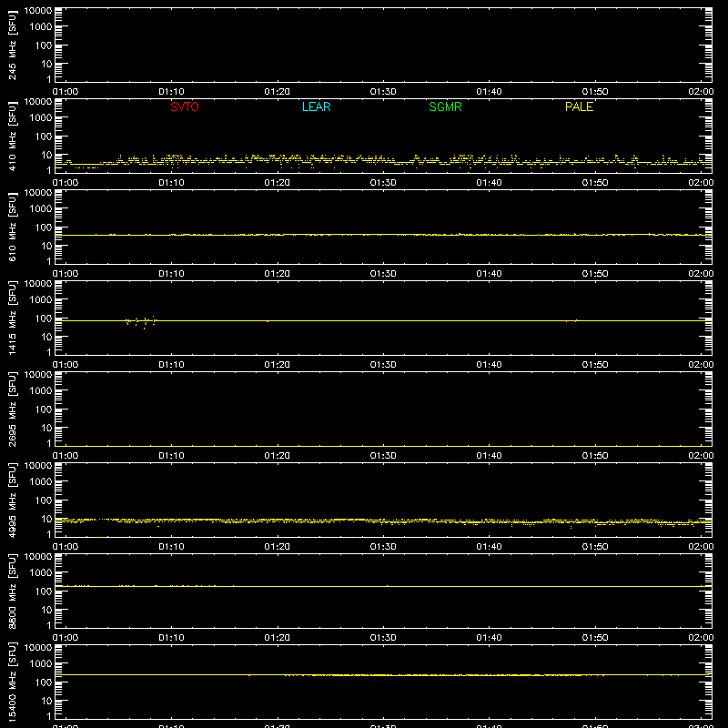The height and width of the screenshot is (728, 728).
Task: Click the 100 tick label on the 2695 MHz plot
Action: [x=44, y=409]
